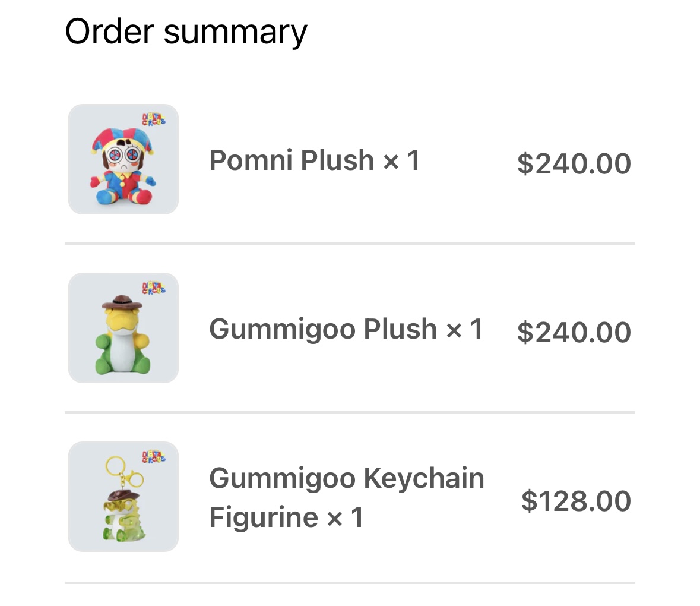Click the logo badge on Gummigoo Plush image
The image size is (700, 606).
pos(154,288)
